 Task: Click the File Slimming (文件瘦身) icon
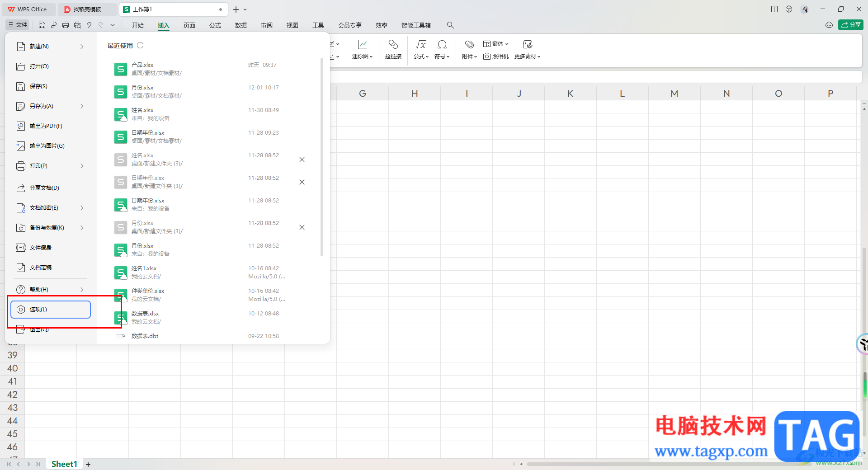pos(21,248)
